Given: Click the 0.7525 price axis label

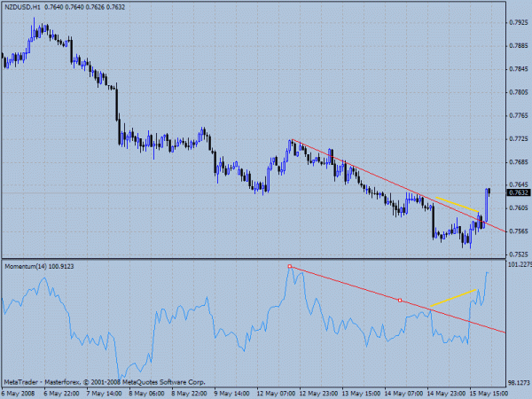Looking at the screenshot, I should [x=519, y=254].
